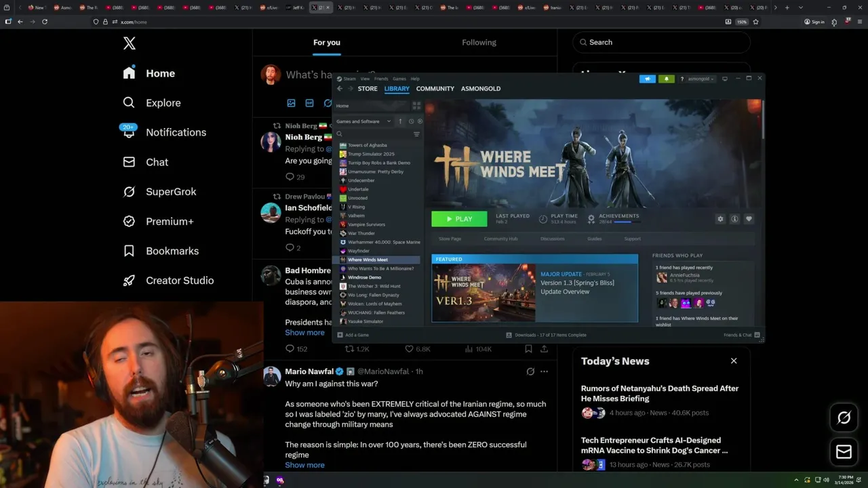Open the mRNA vaccine dog news story
Viewport: 868px width, 488px height.
[654, 445]
